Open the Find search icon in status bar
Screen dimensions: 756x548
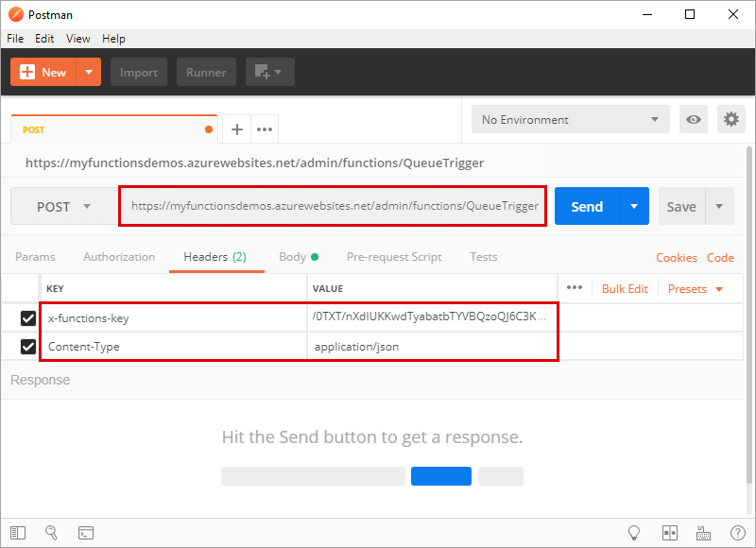point(52,533)
